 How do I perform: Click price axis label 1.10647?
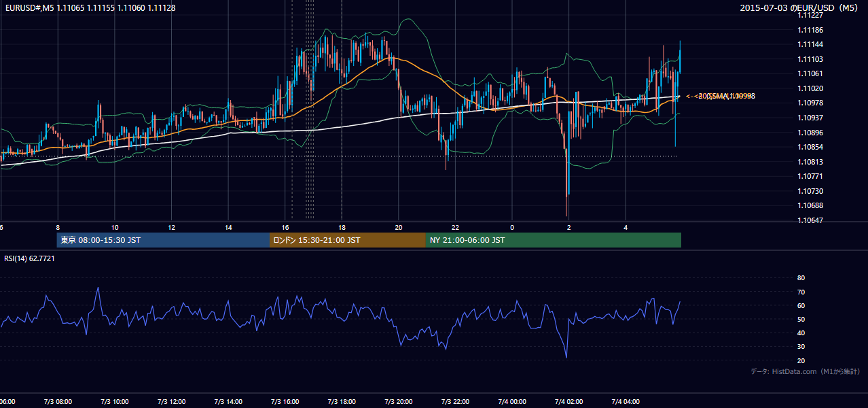click(811, 221)
